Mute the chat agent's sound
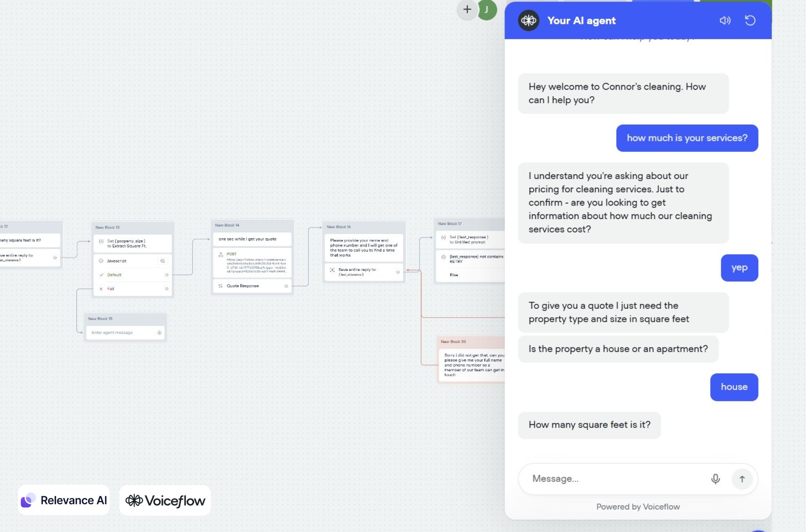 (725, 21)
